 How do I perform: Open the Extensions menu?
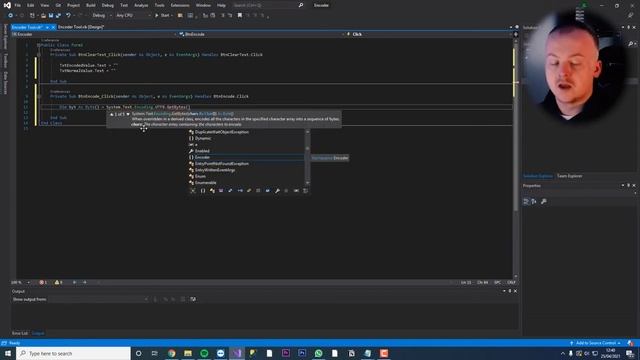[180, 5]
